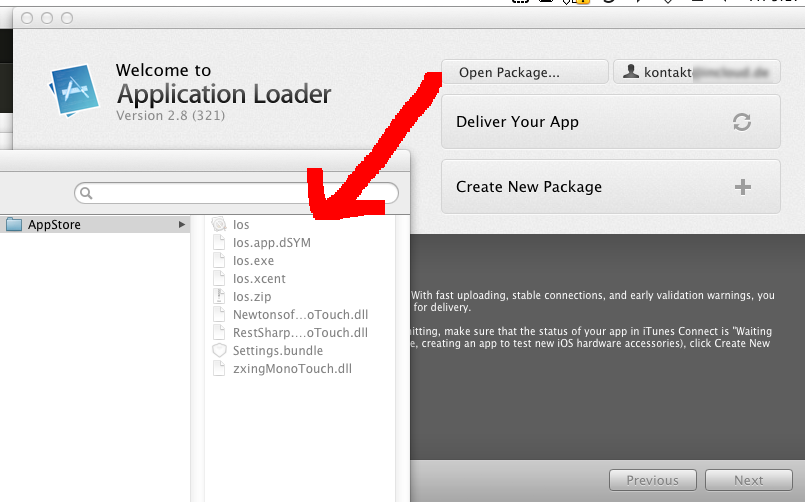Click the Next button
The image size is (805, 502).
point(748,480)
